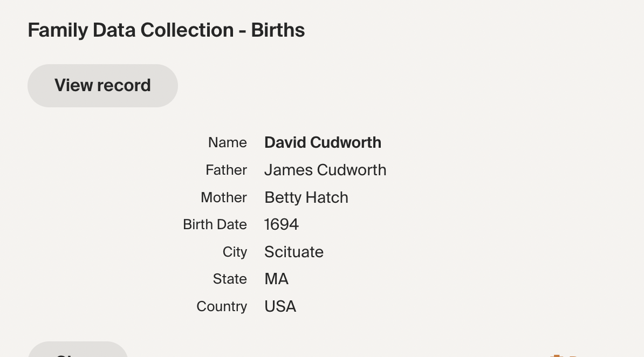Click the Mother field label

coord(223,197)
